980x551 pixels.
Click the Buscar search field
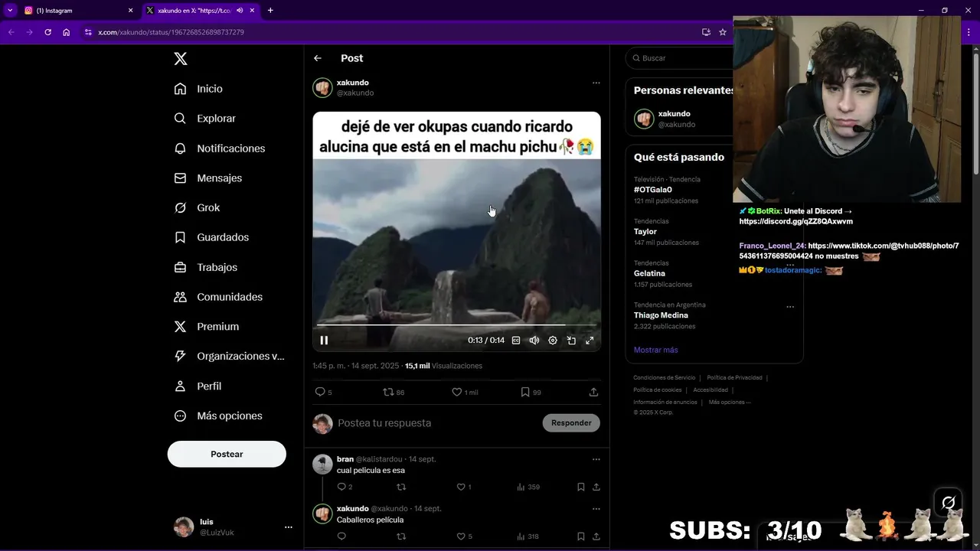680,58
